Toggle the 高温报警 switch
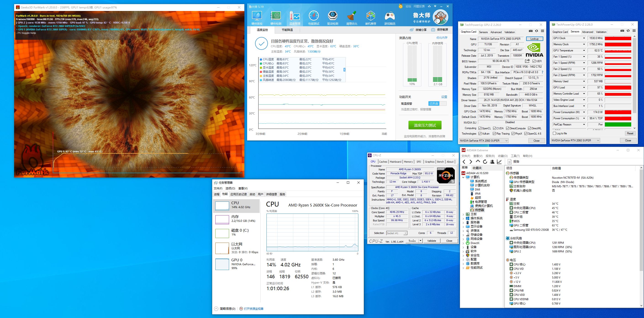This screenshot has height=318, width=644. coord(437,103)
